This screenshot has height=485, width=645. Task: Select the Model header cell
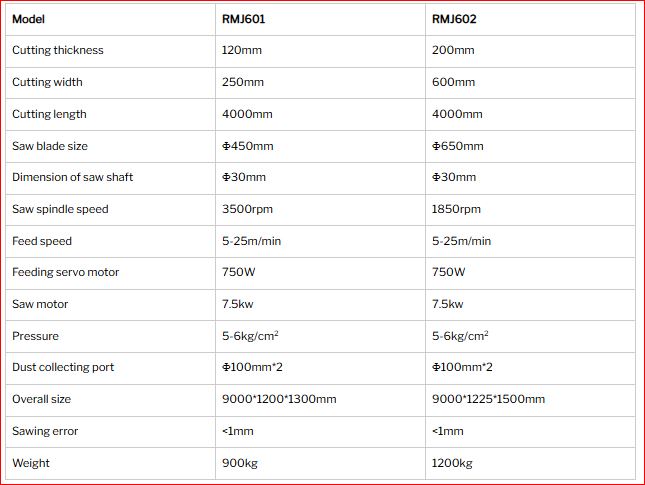tap(28, 19)
